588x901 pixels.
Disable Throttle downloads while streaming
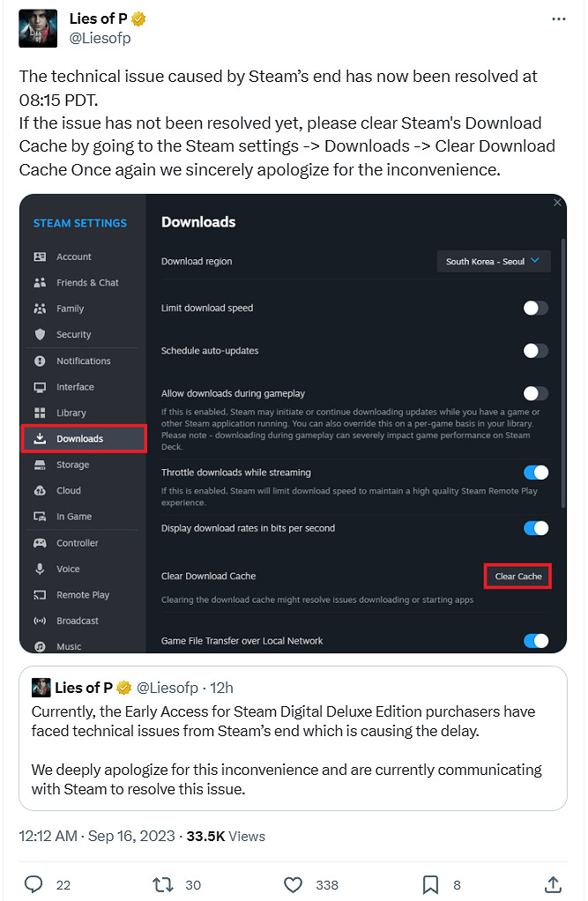[x=535, y=473]
